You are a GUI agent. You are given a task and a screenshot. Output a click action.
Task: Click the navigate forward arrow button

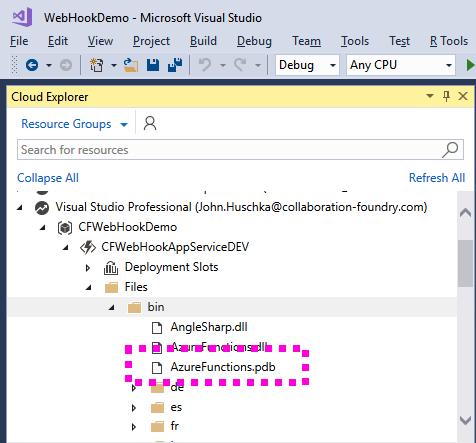click(x=66, y=65)
